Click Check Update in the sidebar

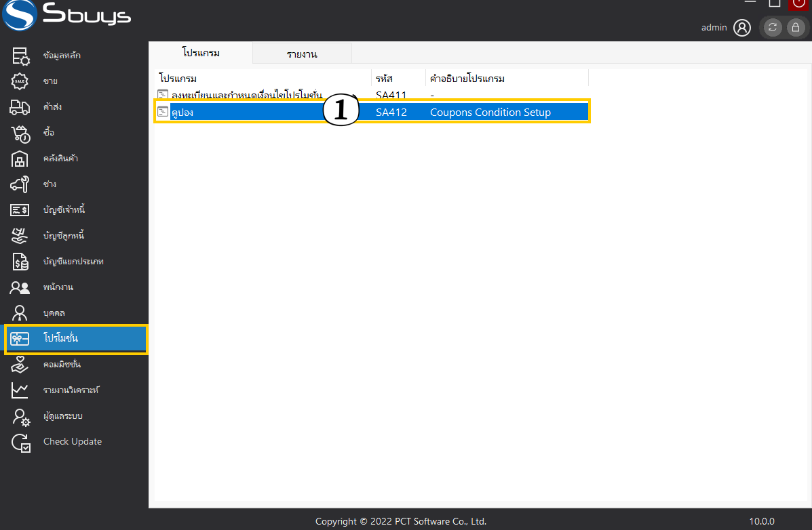pos(72,442)
